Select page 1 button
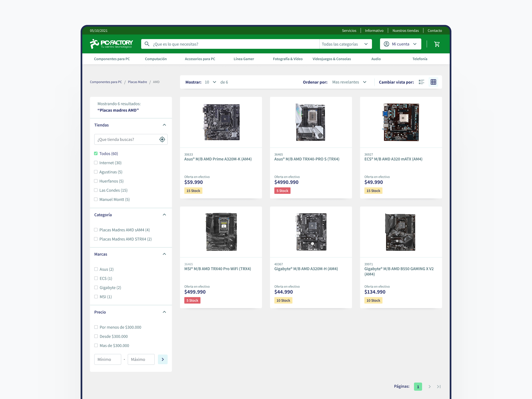The width and height of the screenshot is (532, 399). tap(418, 387)
